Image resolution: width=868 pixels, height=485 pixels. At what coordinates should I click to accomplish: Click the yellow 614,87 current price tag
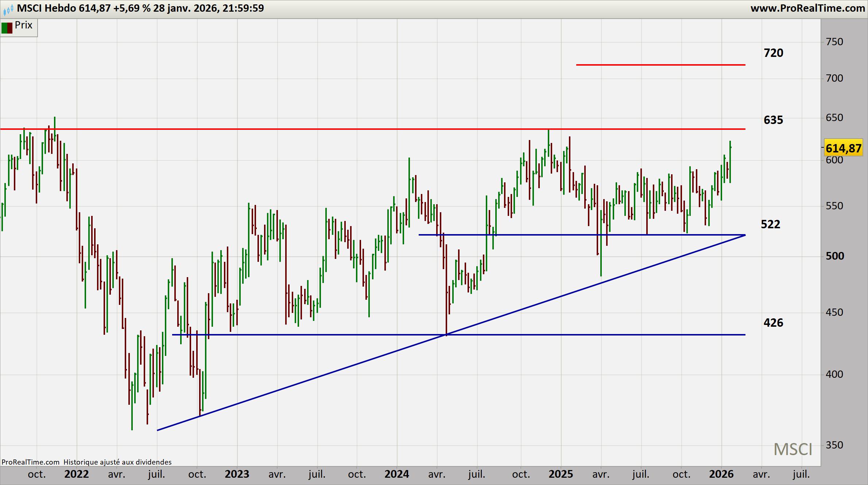click(844, 148)
